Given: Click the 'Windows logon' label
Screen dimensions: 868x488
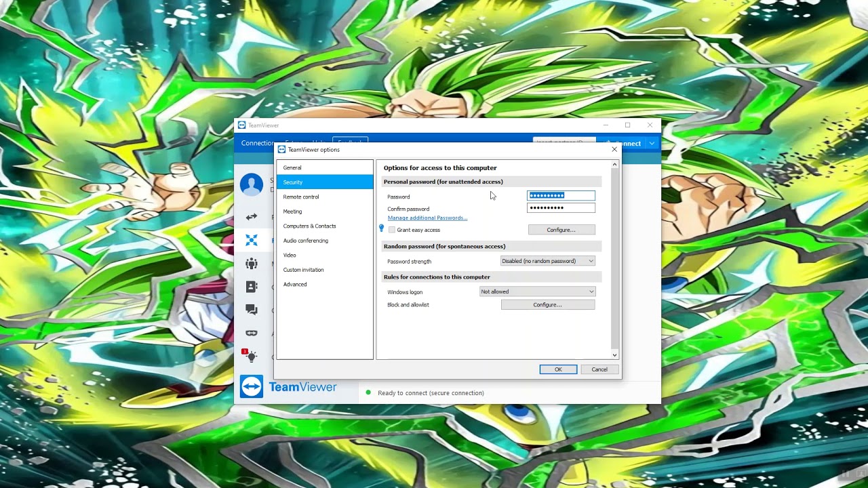Looking at the screenshot, I should click(405, 292).
